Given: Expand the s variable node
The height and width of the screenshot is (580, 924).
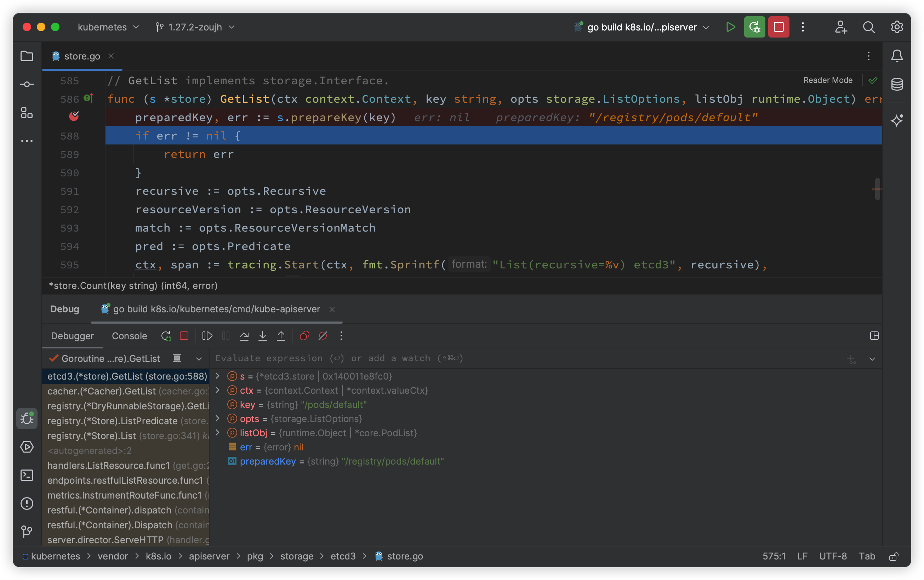Looking at the screenshot, I should [x=217, y=376].
